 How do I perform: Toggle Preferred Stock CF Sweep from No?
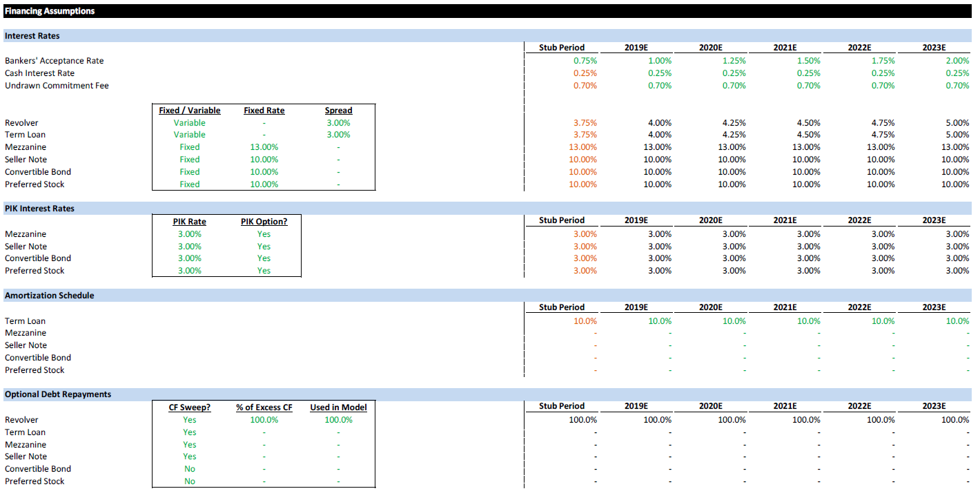(x=190, y=481)
